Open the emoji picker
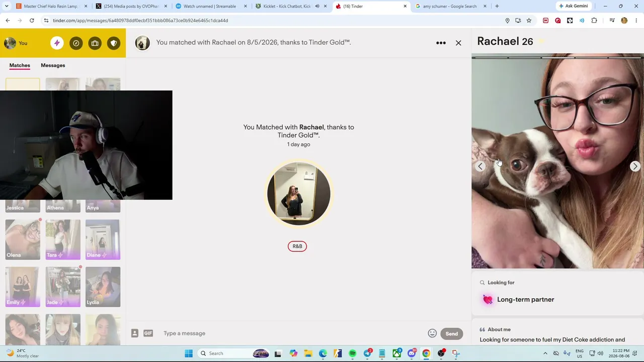This screenshot has height=362, width=644. [432, 333]
